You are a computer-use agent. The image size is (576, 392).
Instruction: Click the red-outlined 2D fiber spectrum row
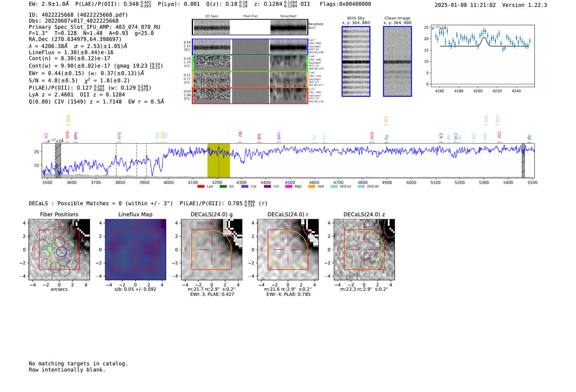(x=250, y=95)
